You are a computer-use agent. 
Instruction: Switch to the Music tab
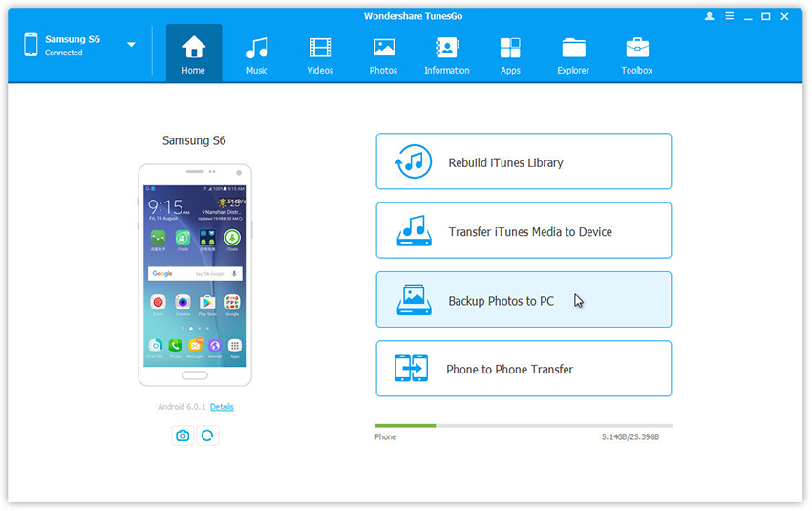tap(257, 53)
